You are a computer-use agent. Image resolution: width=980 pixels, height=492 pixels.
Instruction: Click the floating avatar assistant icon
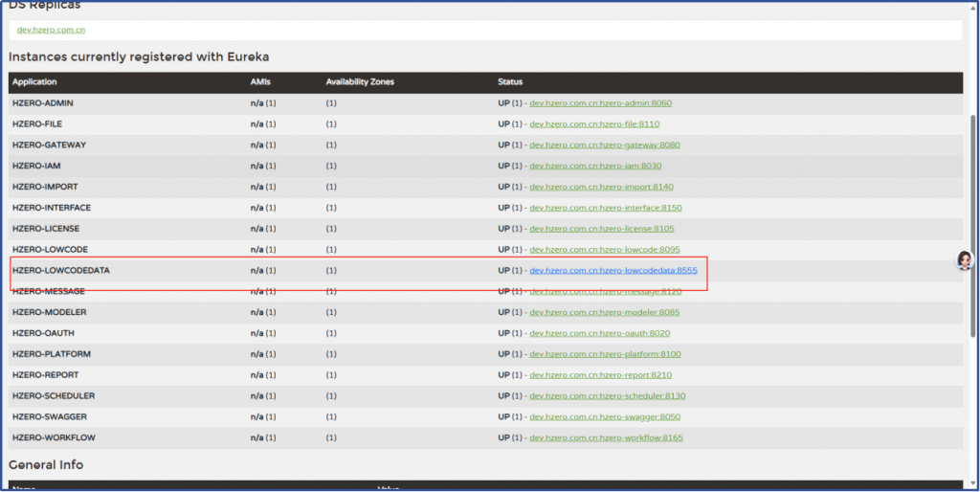[965, 261]
